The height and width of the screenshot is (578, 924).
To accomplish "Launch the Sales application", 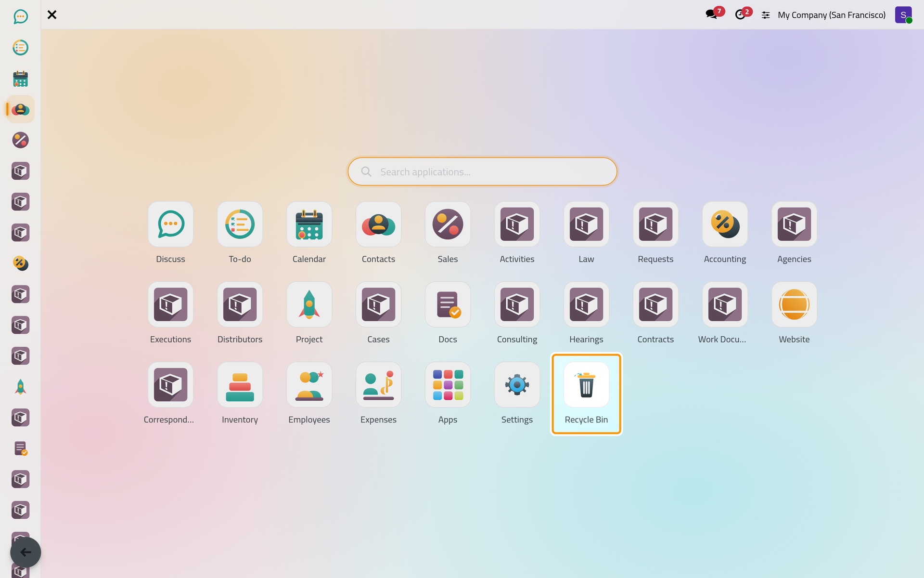I will (448, 224).
